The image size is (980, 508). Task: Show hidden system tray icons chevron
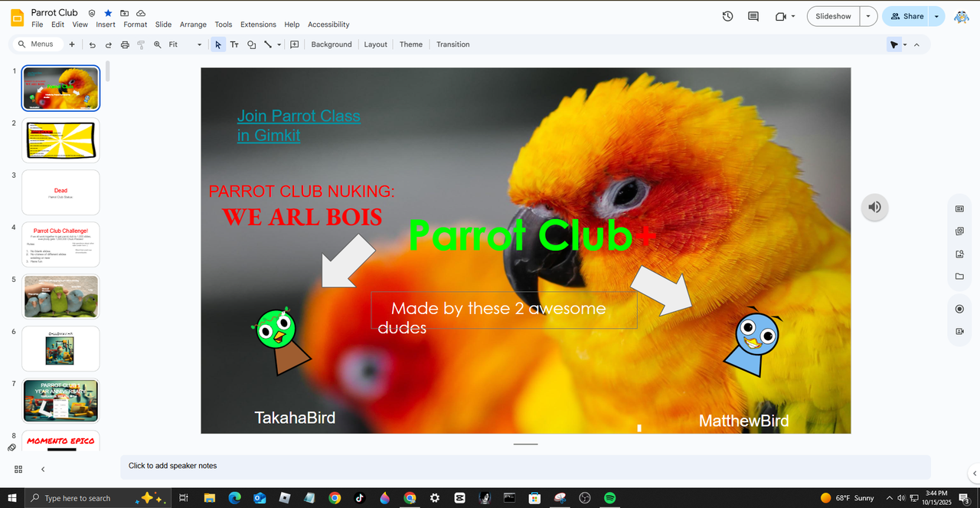(890, 498)
